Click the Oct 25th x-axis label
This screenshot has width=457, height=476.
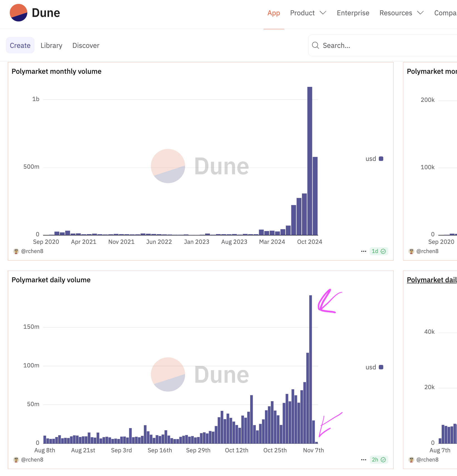point(275,450)
